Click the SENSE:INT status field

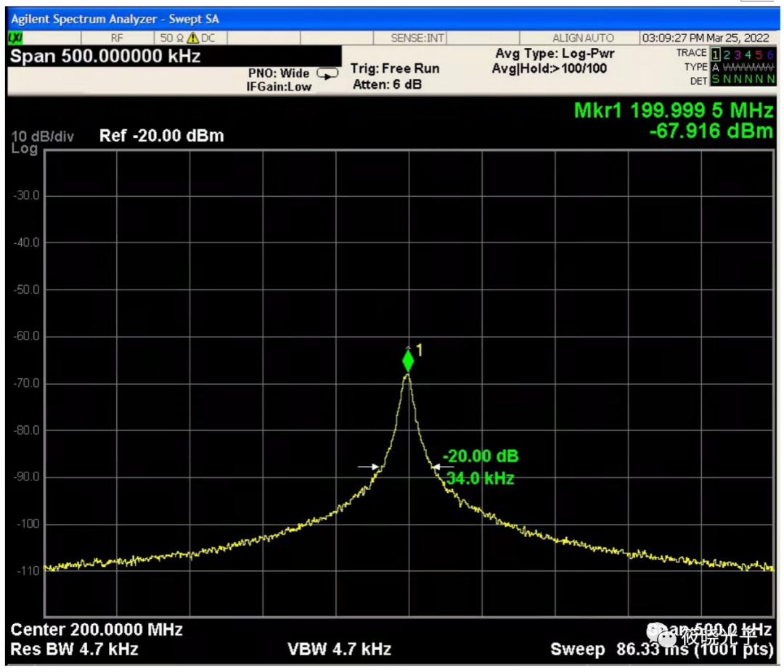417,38
